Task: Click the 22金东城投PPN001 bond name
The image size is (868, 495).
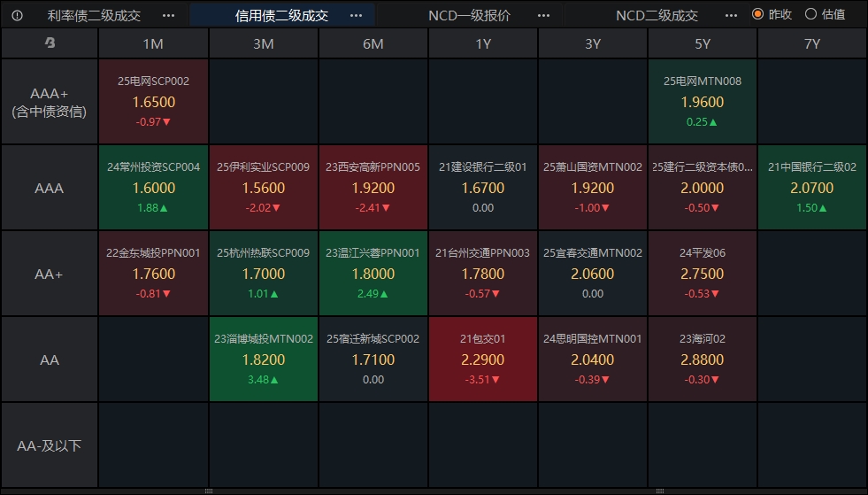Action: click(x=153, y=252)
